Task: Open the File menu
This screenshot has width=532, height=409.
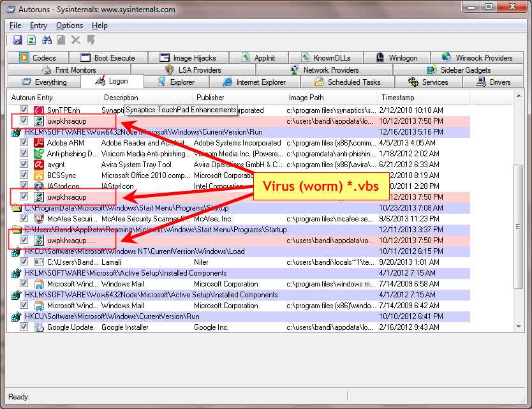Action: point(15,26)
